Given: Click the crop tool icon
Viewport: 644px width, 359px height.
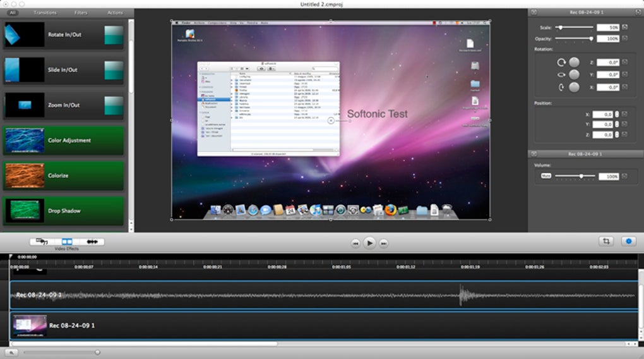Looking at the screenshot, I should (x=606, y=241).
